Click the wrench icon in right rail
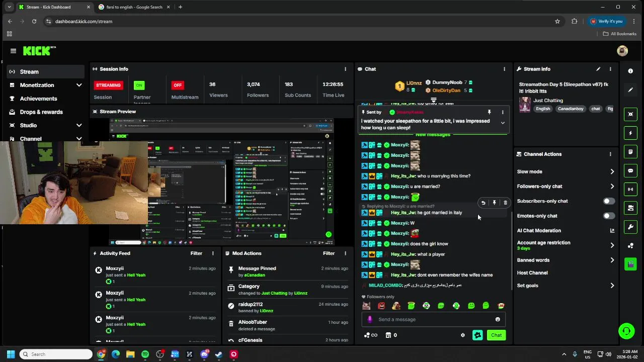Viewport: 644px width, 362px height. coord(630,227)
